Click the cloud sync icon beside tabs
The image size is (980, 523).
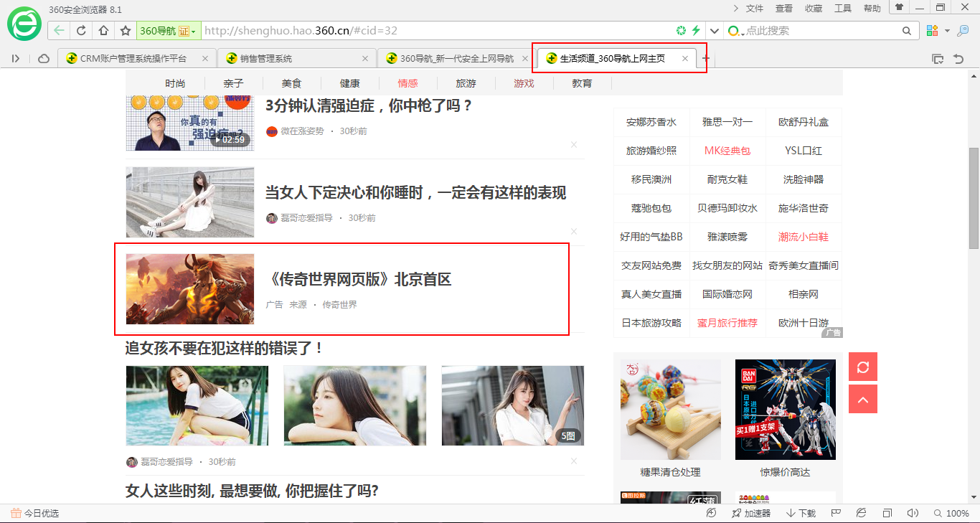44,59
